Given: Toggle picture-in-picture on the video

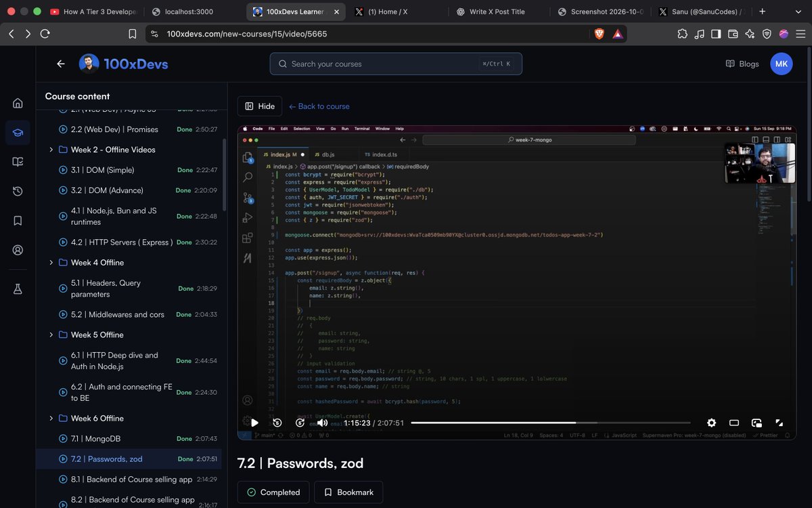Looking at the screenshot, I should point(757,423).
